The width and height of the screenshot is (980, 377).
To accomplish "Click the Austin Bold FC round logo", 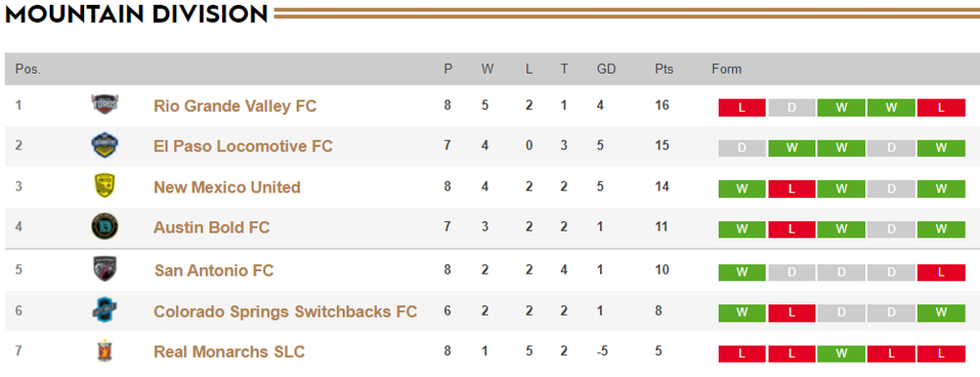I will pyautogui.click(x=104, y=227).
